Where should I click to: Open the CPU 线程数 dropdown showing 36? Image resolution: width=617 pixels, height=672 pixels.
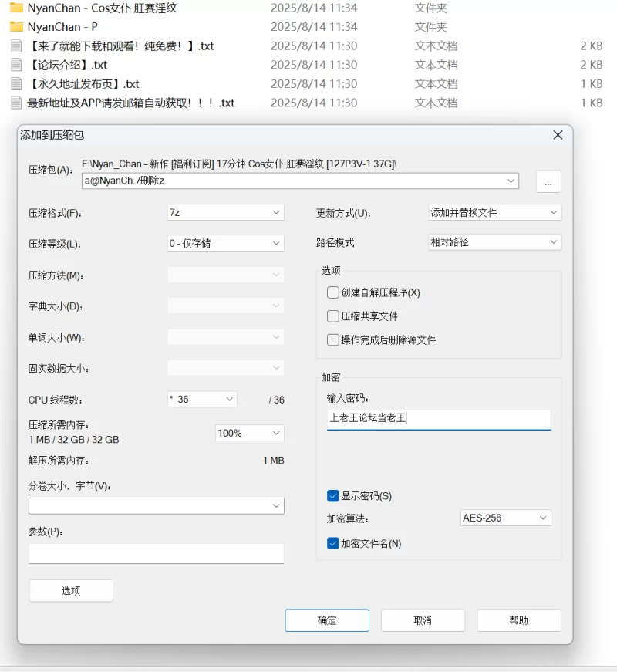tap(202, 399)
